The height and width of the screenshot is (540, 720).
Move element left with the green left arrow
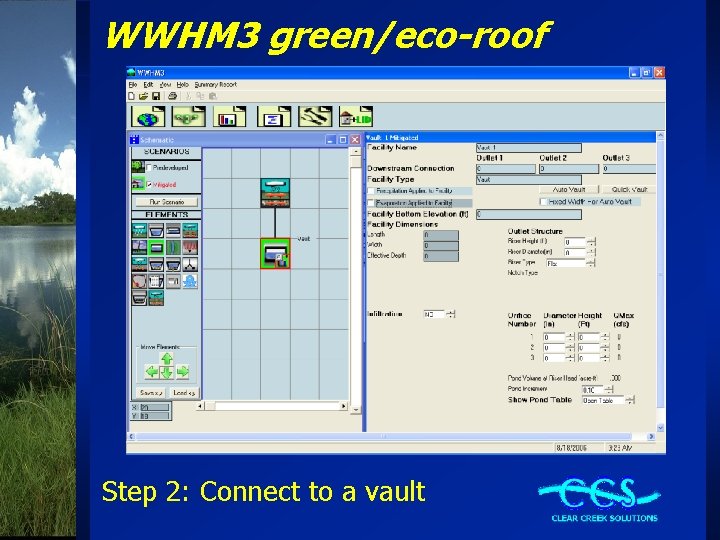152,371
